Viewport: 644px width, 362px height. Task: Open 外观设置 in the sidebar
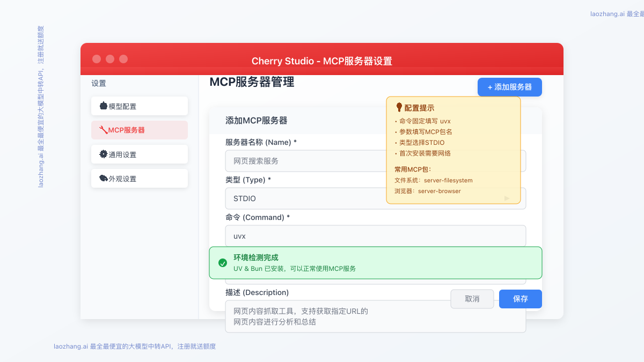(140, 179)
